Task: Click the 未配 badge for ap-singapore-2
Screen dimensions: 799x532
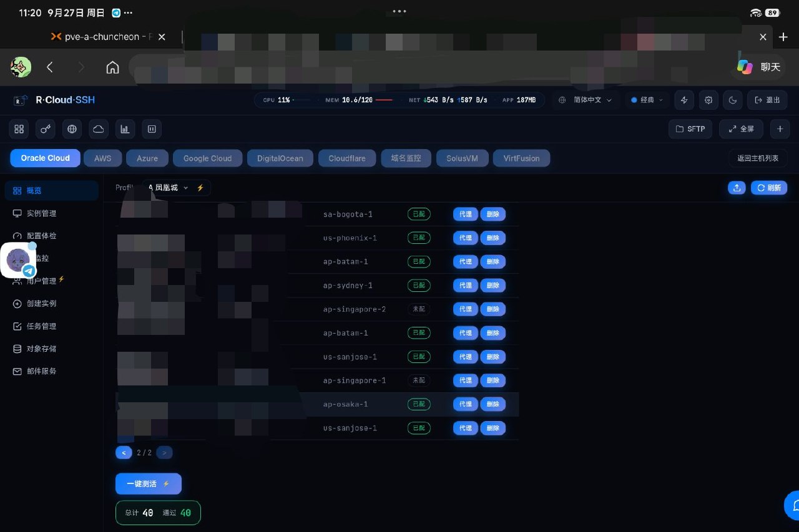Action: 419,309
